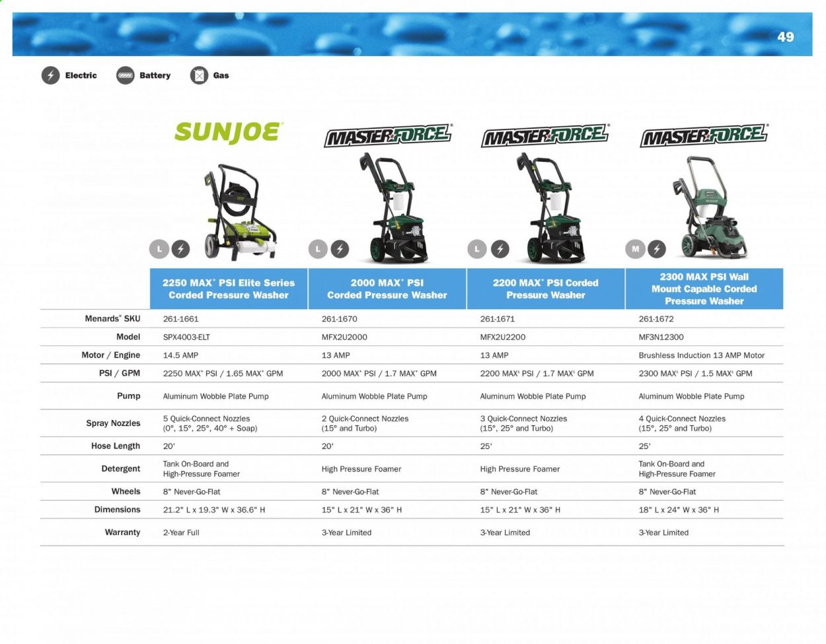This screenshot has height=644, width=826.
Task: Click the L badge beside the 2000 MAX washer
Action: [x=319, y=249]
